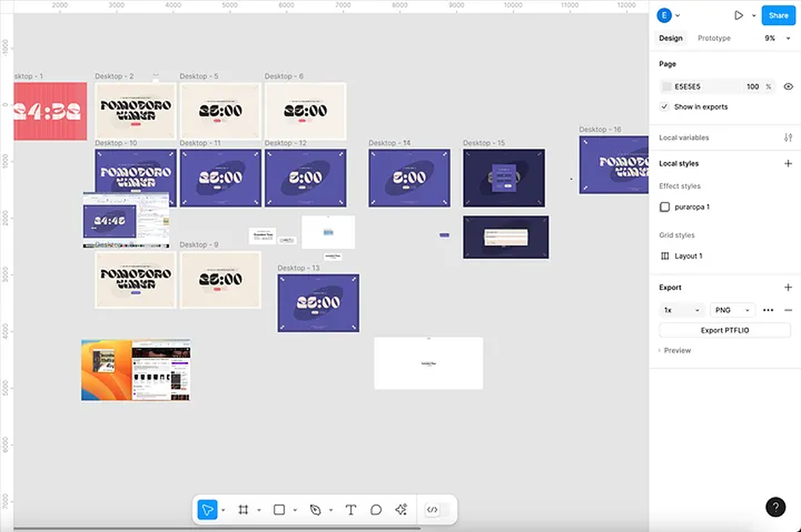This screenshot has height=532, width=801.
Task: Open the zoom percentage menu
Action: [775, 38]
